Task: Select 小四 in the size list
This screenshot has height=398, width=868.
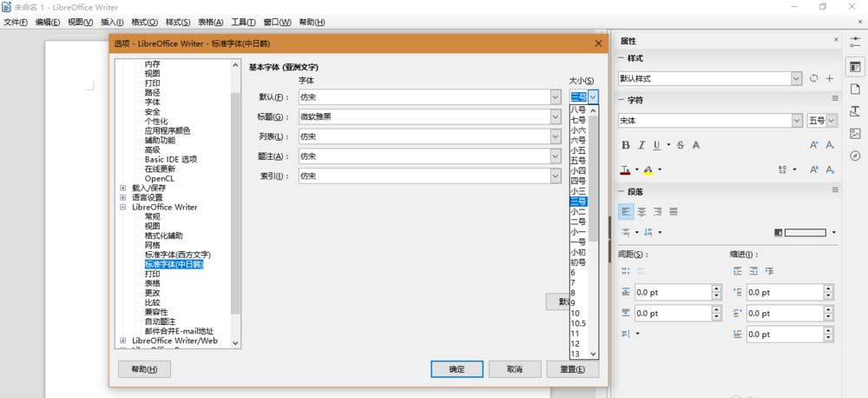Action: click(578, 170)
